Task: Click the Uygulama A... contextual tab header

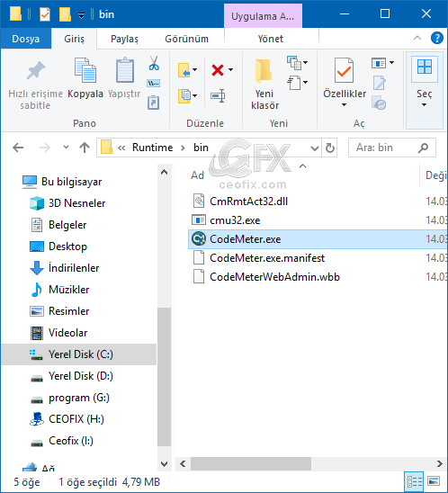Action: point(263,16)
